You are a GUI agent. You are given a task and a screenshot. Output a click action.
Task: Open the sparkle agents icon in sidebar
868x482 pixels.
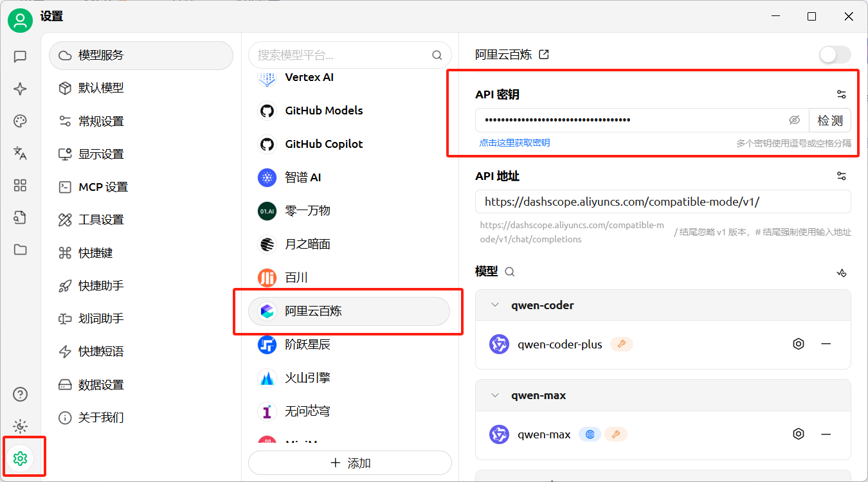click(20, 89)
